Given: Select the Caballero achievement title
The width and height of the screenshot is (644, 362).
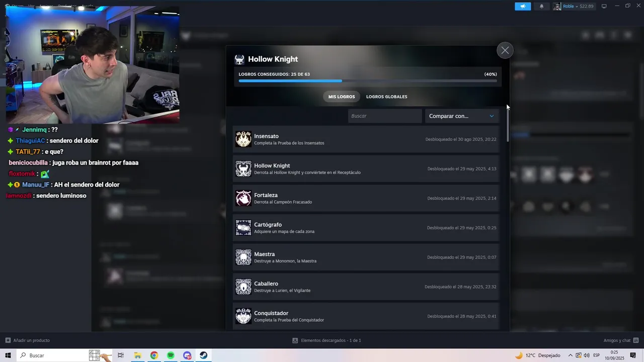Looking at the screenshot, I should 266,284.
